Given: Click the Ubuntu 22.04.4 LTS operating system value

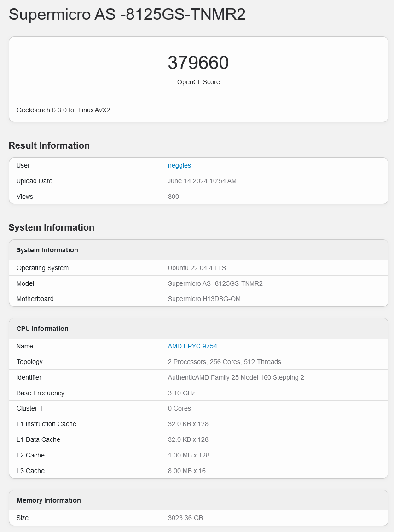Looking at the screenshot, I should pos(197,268).
